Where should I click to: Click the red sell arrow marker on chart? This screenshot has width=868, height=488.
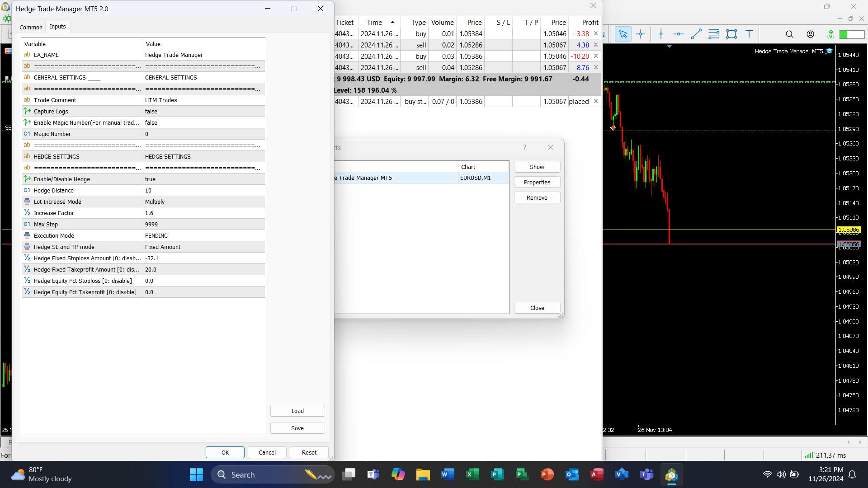[613, 128]
